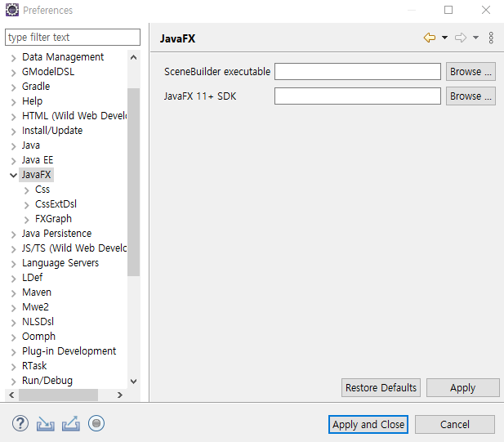The width and height of the screenshot is (504, 442).
Task: Select the GModelDSL tree item
Action: [x=48, y=72]
